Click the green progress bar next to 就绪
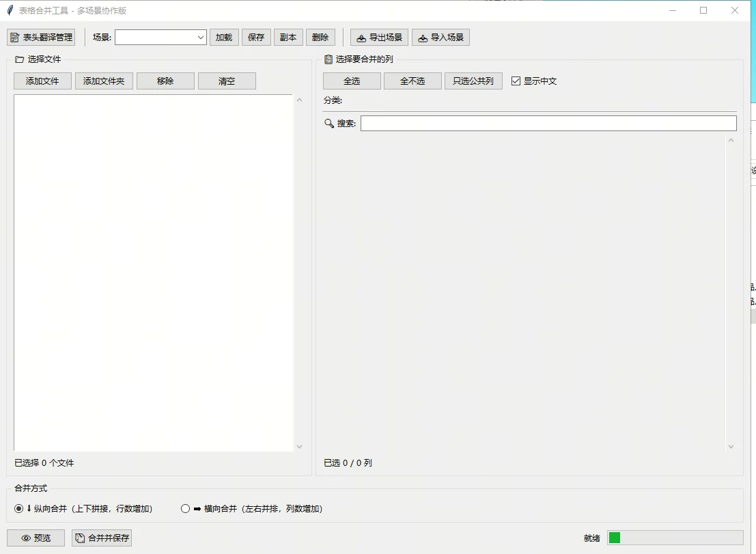 pos(675,538)
